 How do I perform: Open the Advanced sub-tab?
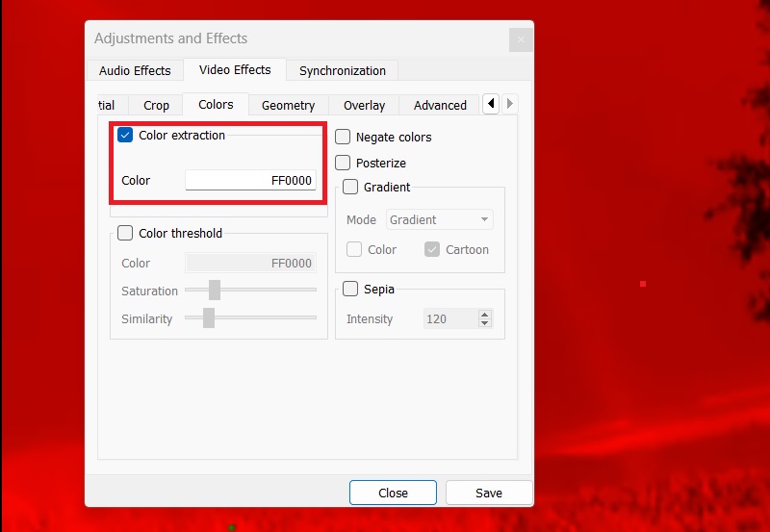(x=440, y=105)
